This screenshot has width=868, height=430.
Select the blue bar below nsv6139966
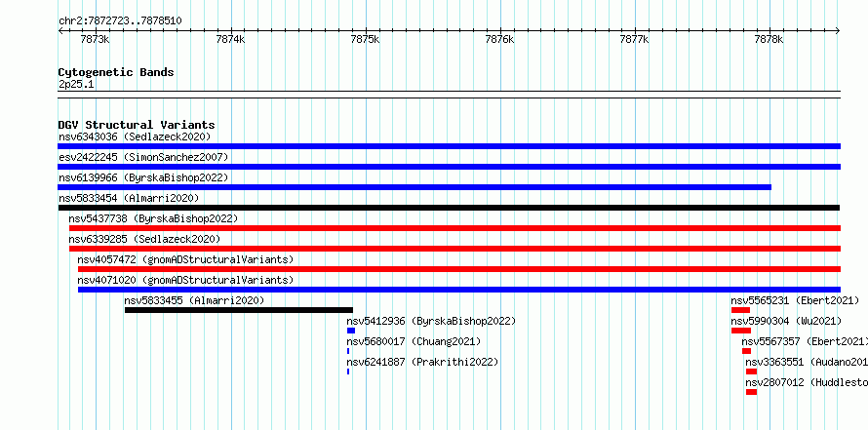coord(414,187)
